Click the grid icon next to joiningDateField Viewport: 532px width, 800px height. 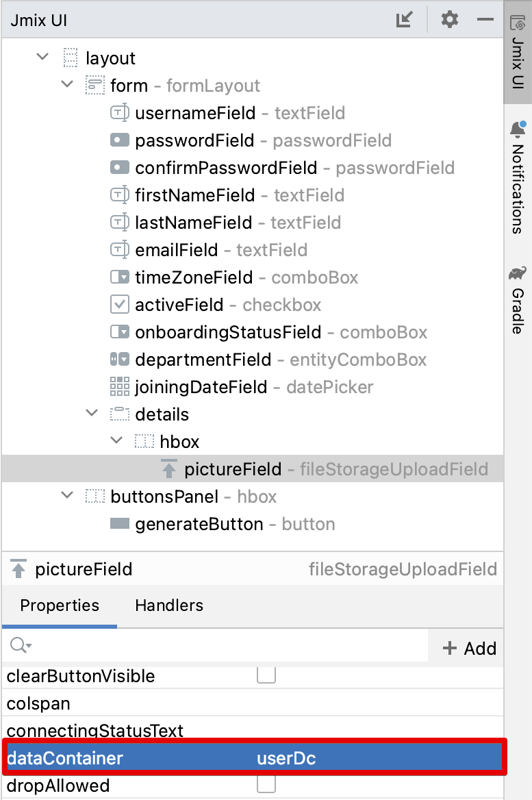(120, 387)
